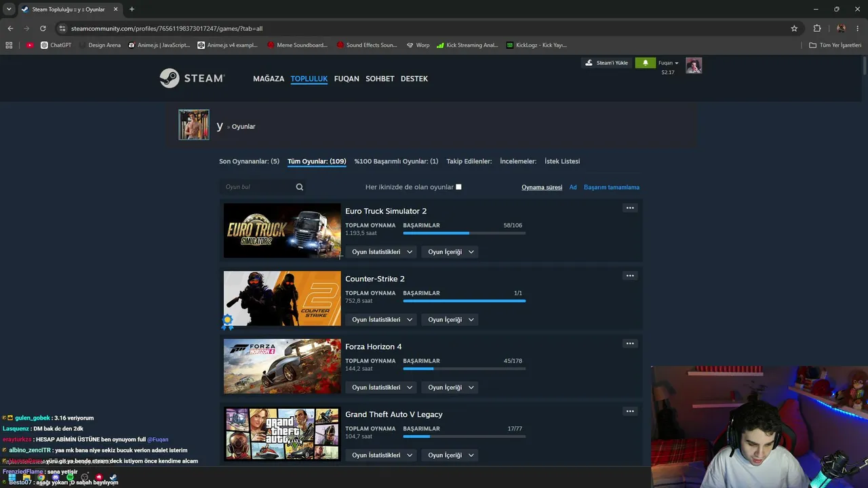The width and height of the screenshot is (868, 488).
Task: Open the İstek Listesi tab
Action: pos(562,161)
